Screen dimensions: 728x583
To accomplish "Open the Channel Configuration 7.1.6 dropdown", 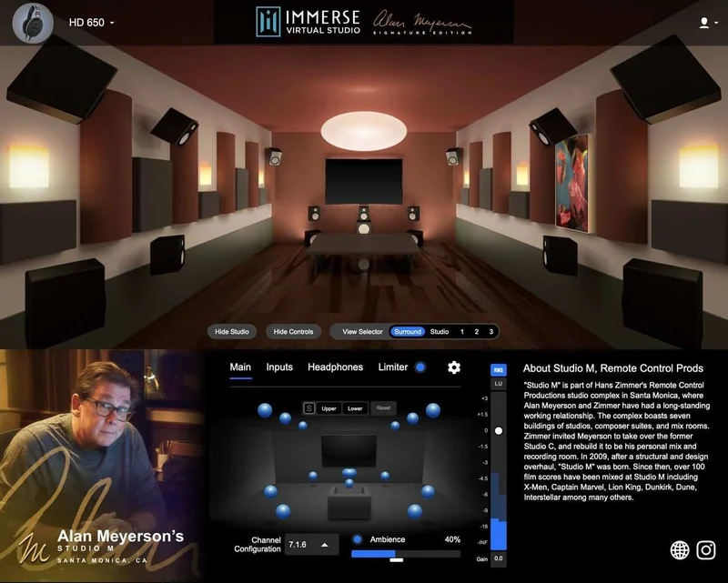I will [311, 545].
